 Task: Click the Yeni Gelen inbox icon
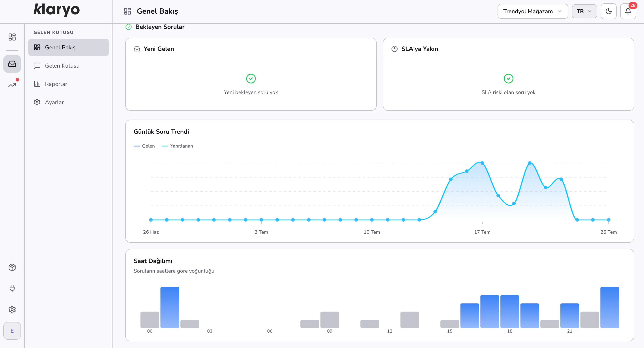pos(137,49)
